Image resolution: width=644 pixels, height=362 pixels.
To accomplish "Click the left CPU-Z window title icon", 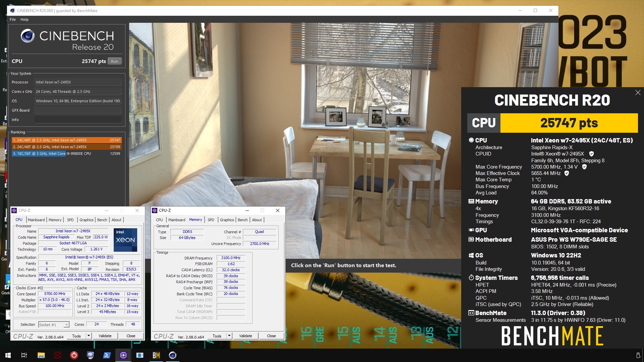I will (14, 210).
